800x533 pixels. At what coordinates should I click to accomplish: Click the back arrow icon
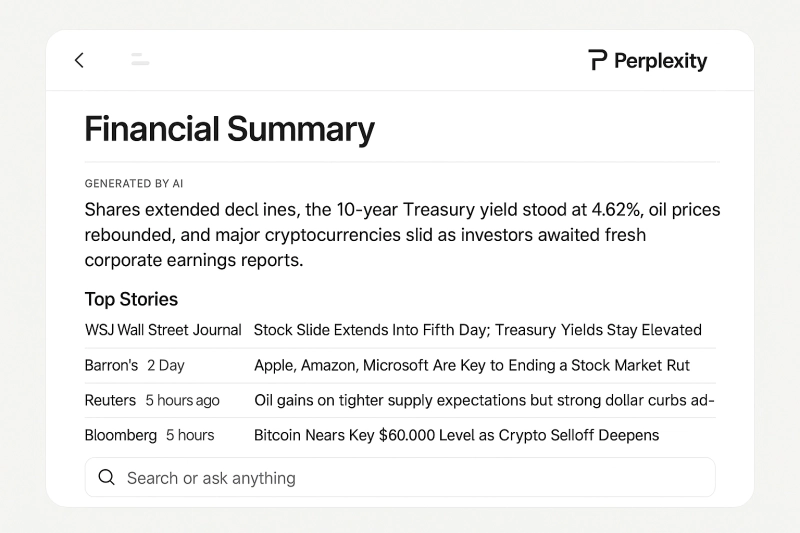click(x=79, y=60)
